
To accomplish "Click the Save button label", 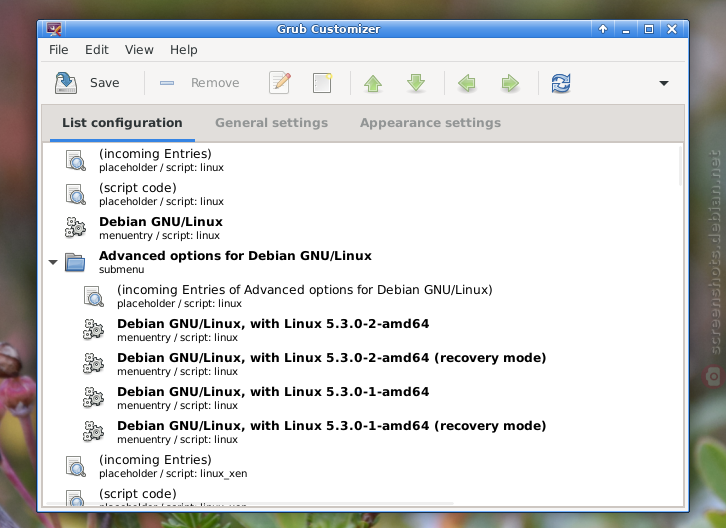I will (x=105, y=83).
